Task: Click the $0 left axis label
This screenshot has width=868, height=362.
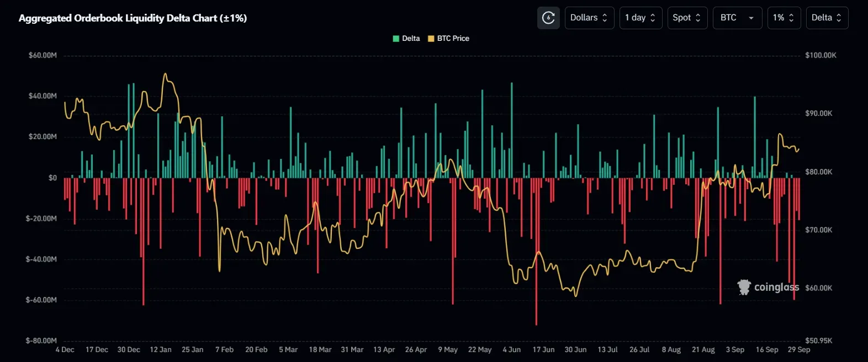Action: click(52, 178)
